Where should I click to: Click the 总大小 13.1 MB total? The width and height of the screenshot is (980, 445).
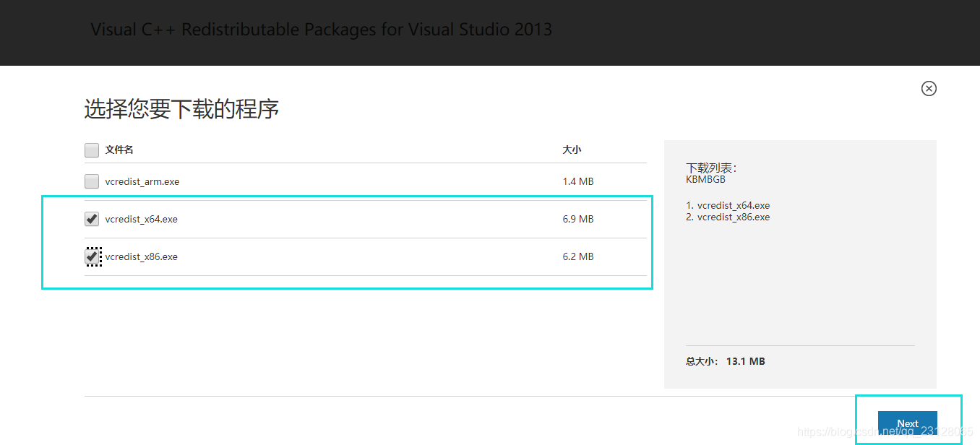(725, 361)
